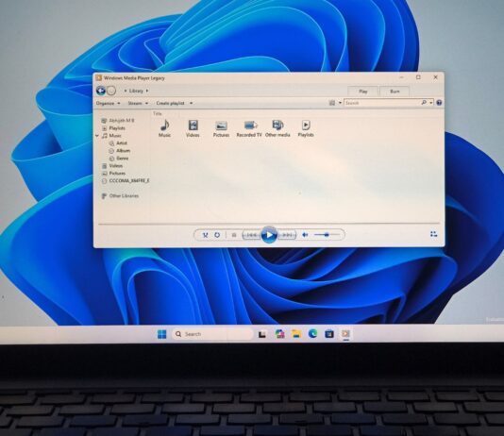Open Task View from the taskbar
The height and width of the screenshot is (436, 504).
click(x=262, y=334)
